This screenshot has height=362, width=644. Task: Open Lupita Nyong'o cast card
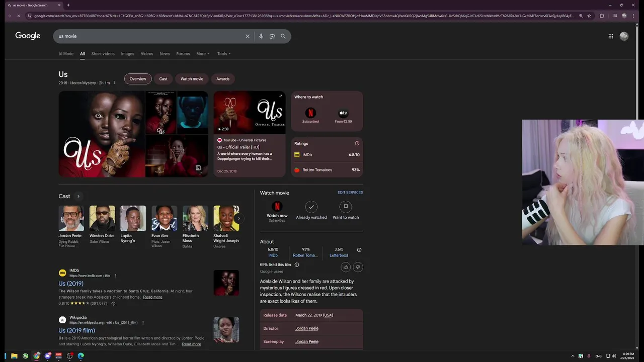coord(133,225)
